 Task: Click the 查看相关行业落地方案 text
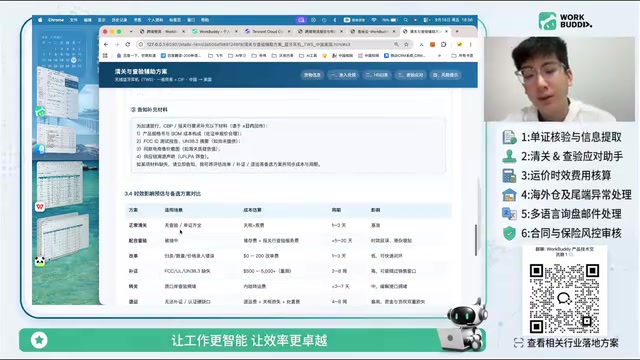(573, 343)
